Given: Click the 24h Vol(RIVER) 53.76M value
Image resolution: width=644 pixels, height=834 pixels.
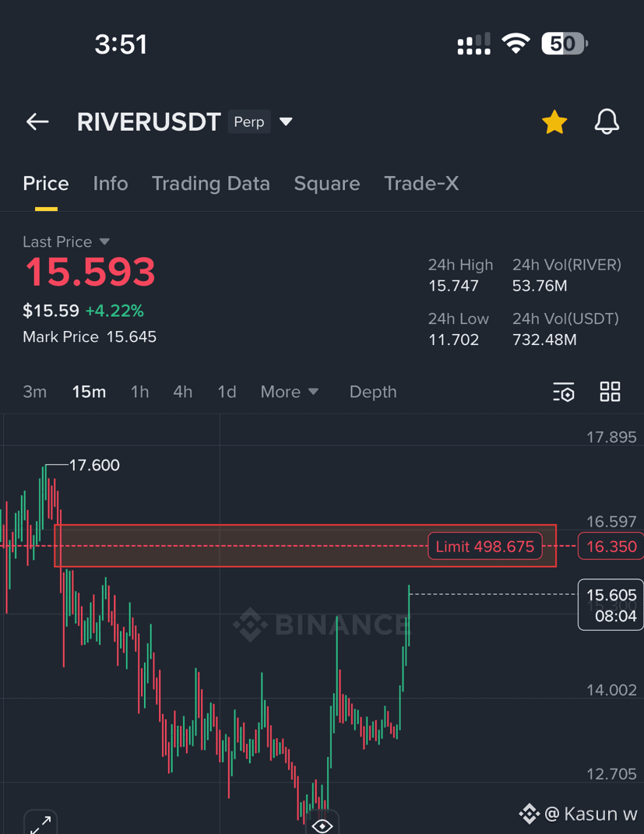Looking at the screenshot, I should [x=540, y=286].
